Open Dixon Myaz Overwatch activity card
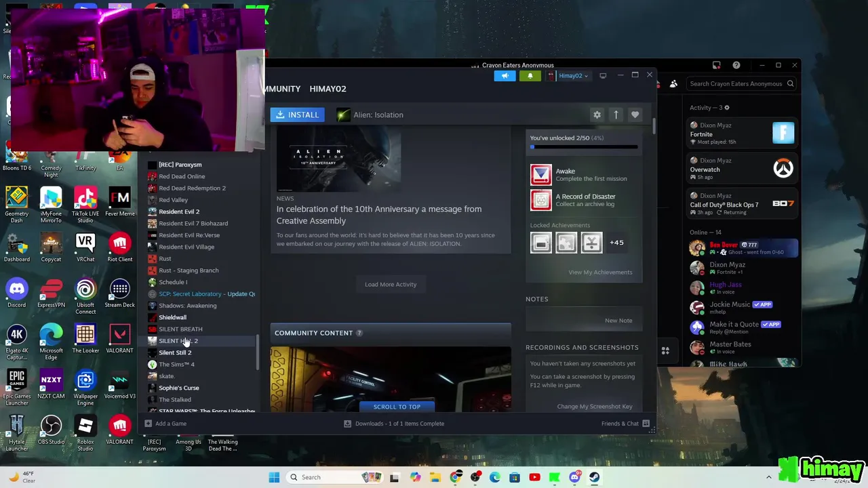 [742, 169]
